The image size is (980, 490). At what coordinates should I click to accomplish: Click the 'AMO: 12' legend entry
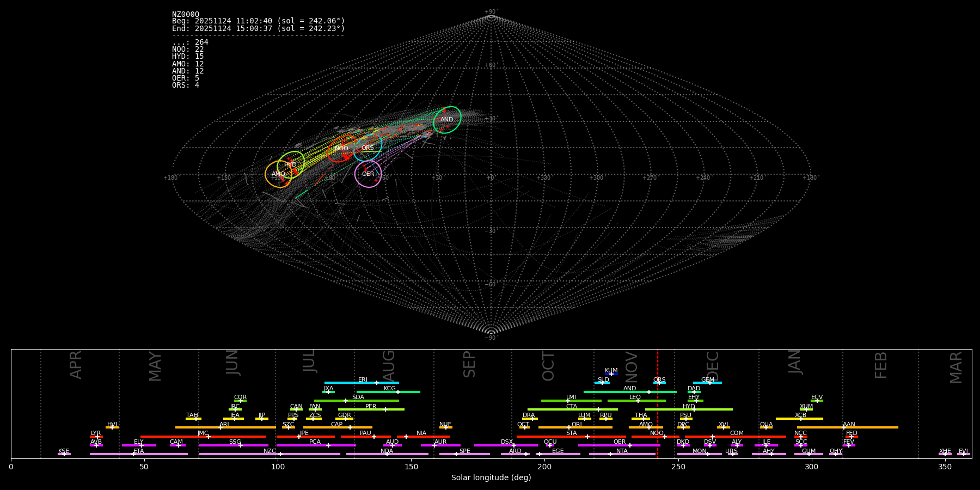[188, 64]
